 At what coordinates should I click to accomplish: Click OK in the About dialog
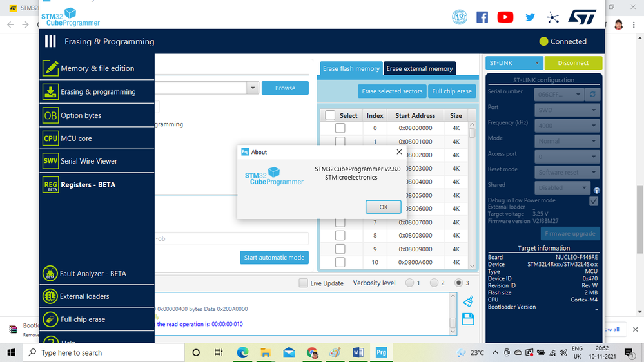383,207
